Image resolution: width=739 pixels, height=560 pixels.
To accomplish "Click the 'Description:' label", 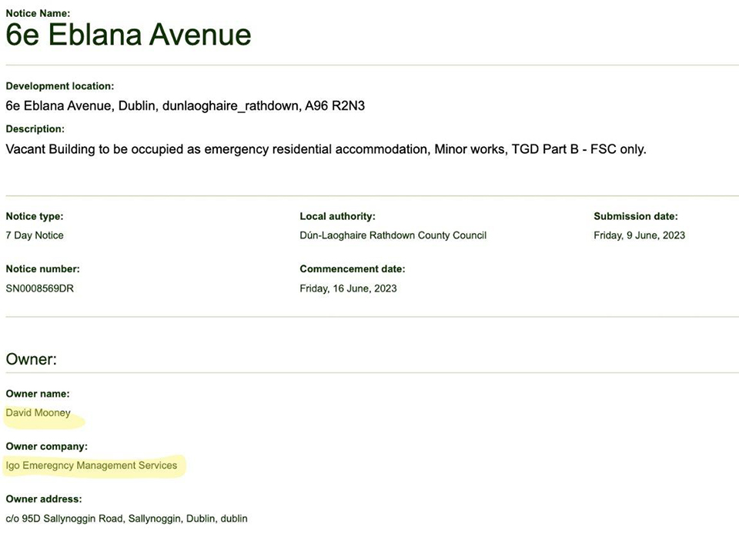I will (35, 129).
